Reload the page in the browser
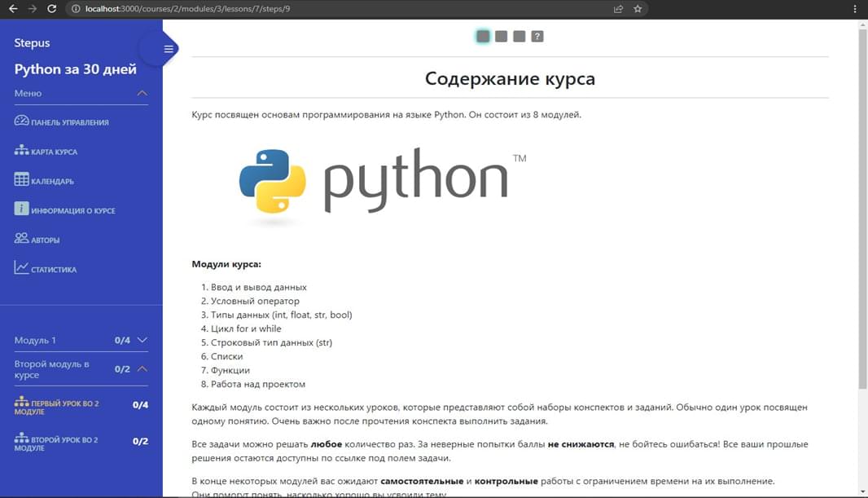The width and height of the screenshot is (868, 498). [52, 9]
